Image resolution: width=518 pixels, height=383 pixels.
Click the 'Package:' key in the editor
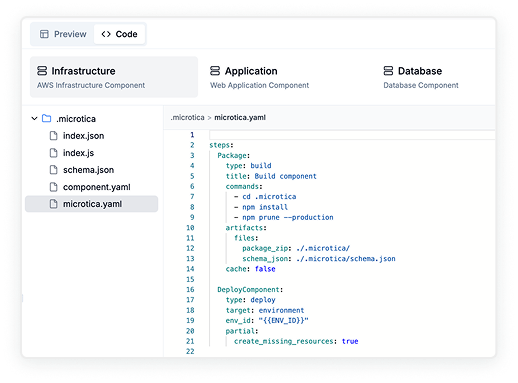[x=234, y=155]
